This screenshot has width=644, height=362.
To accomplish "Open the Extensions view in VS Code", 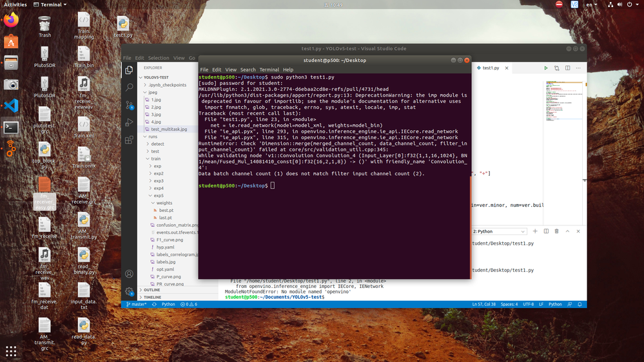I will tap(129, 140).
